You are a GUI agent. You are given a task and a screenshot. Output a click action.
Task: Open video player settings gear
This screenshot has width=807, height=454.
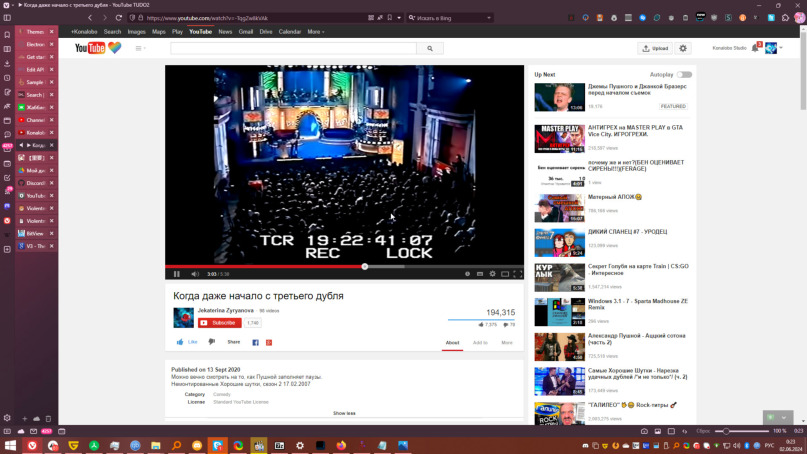493,274
